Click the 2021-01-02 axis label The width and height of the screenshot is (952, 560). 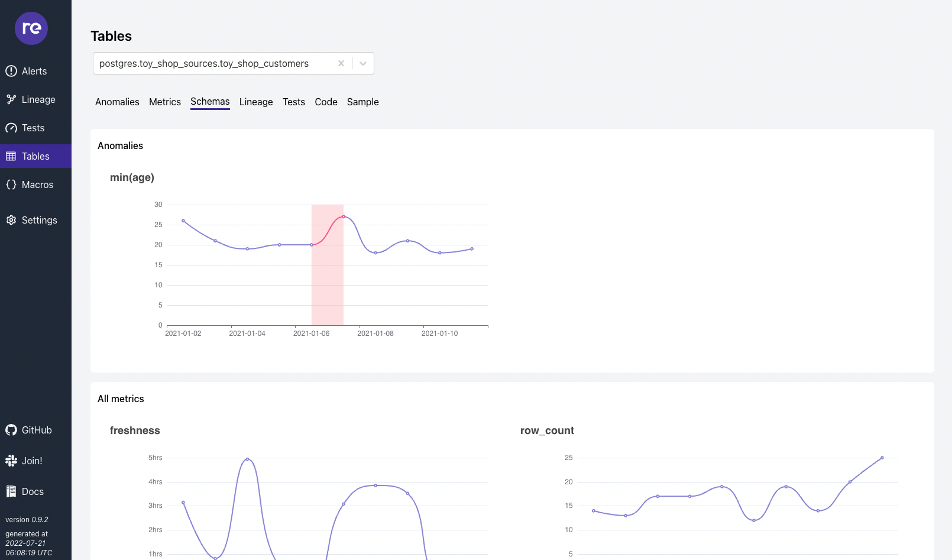pos(183,334)
